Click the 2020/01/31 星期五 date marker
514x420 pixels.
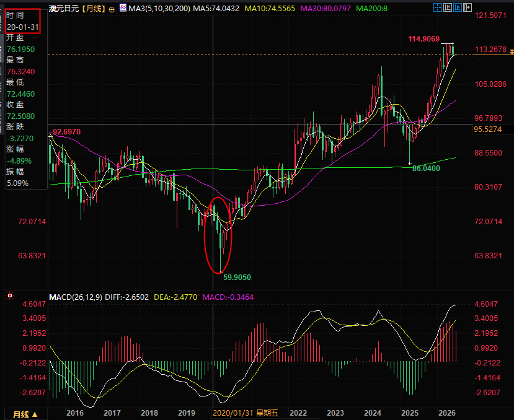[246, 413]
